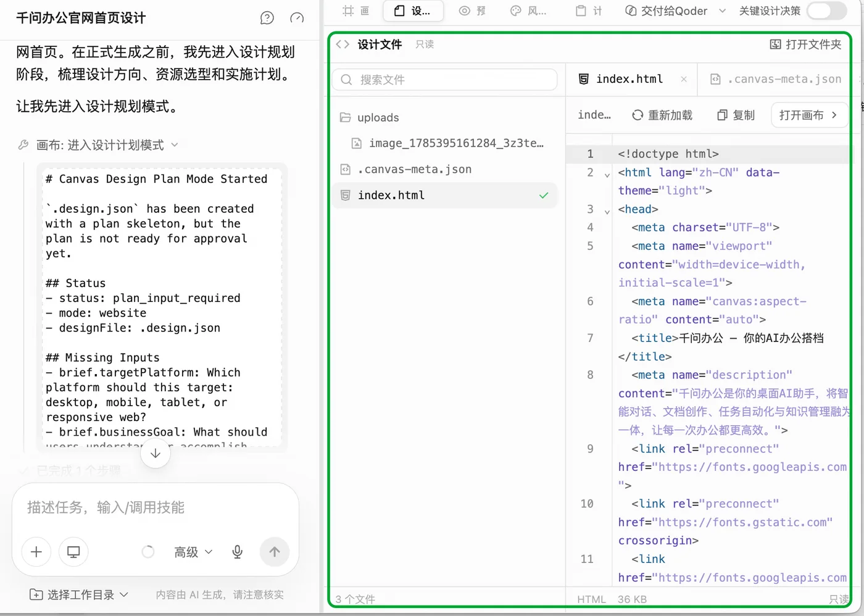
Task: Click the gauge icon beside the title
Action: [x=297, y=18]
